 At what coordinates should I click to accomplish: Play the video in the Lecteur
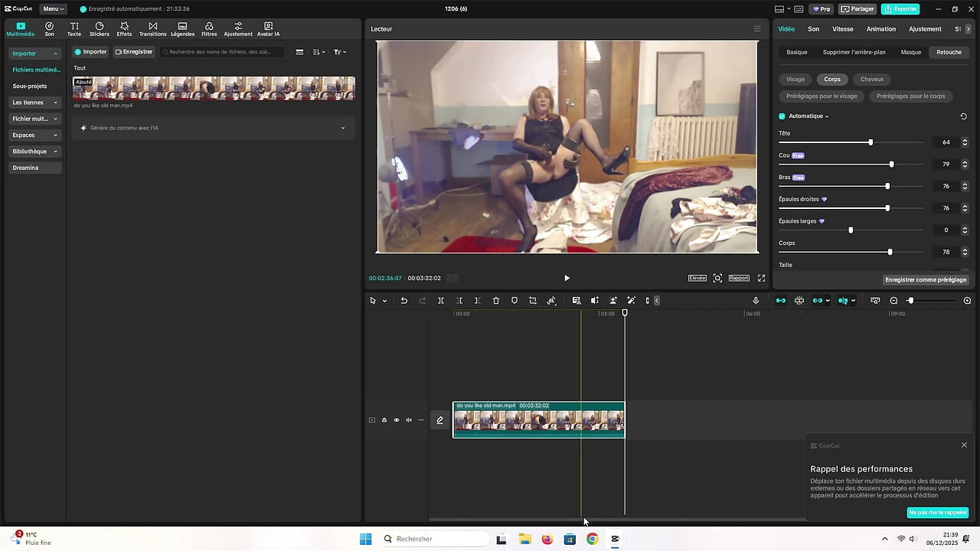(567, 278)
